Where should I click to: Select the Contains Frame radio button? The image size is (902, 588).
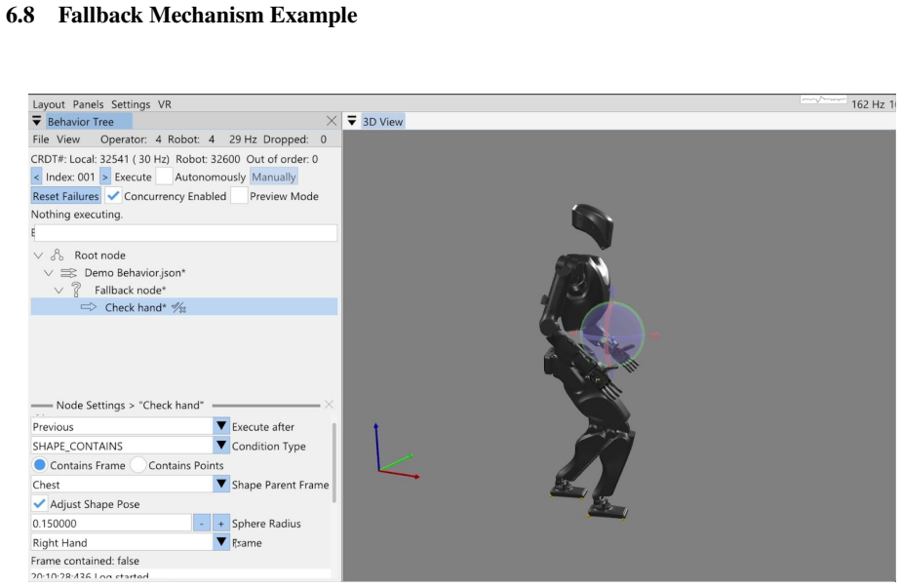click(40, 465)
